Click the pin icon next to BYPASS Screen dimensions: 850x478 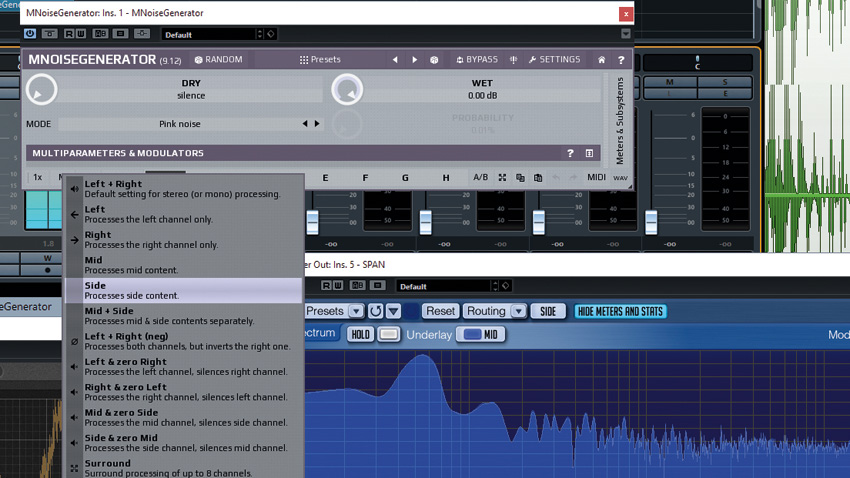513,60
